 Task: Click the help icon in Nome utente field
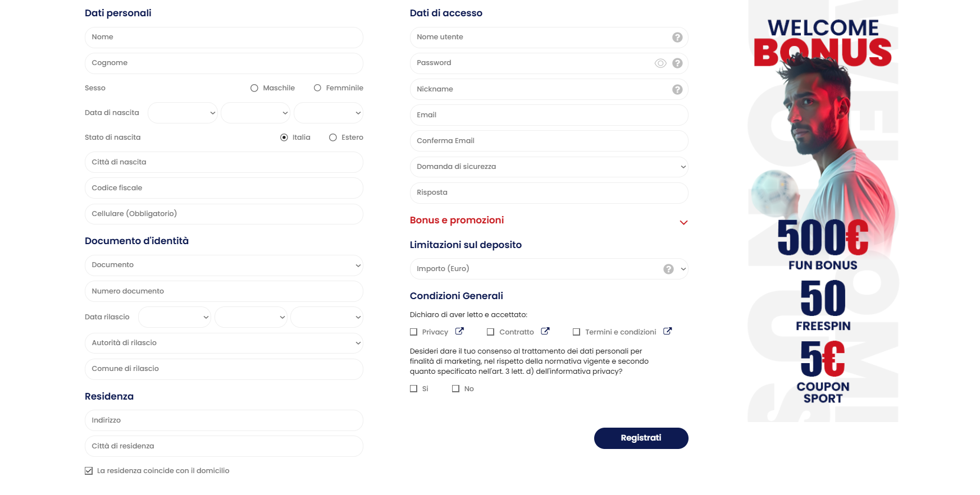677,37
